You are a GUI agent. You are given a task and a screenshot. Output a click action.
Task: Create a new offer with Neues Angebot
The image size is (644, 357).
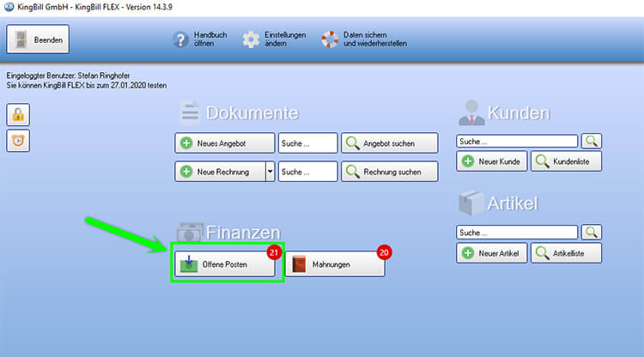click(225, 143)
